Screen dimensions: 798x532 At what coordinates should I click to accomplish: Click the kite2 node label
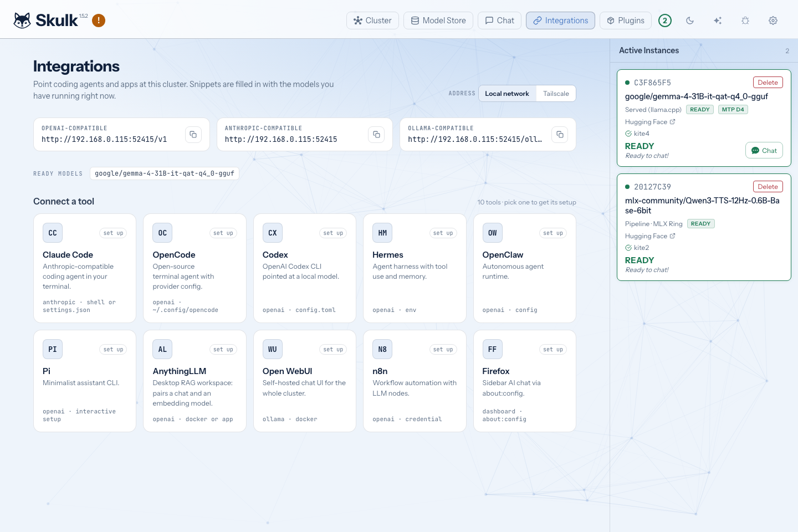pyautogui.click(x=641, y=248)
